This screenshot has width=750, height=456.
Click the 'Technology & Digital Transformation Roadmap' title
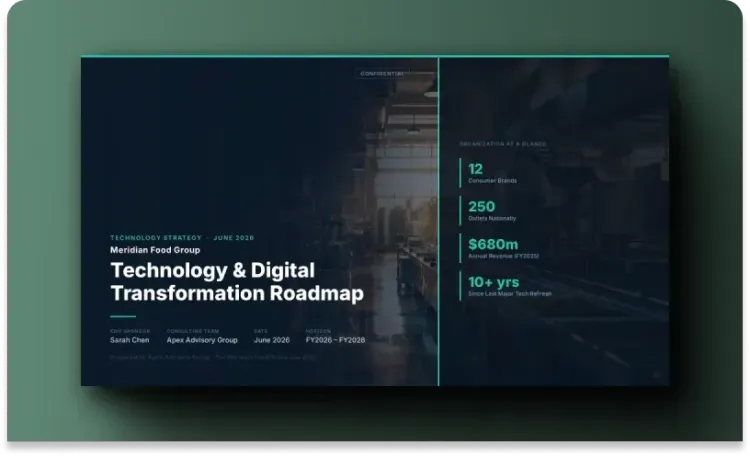point(237,282)
